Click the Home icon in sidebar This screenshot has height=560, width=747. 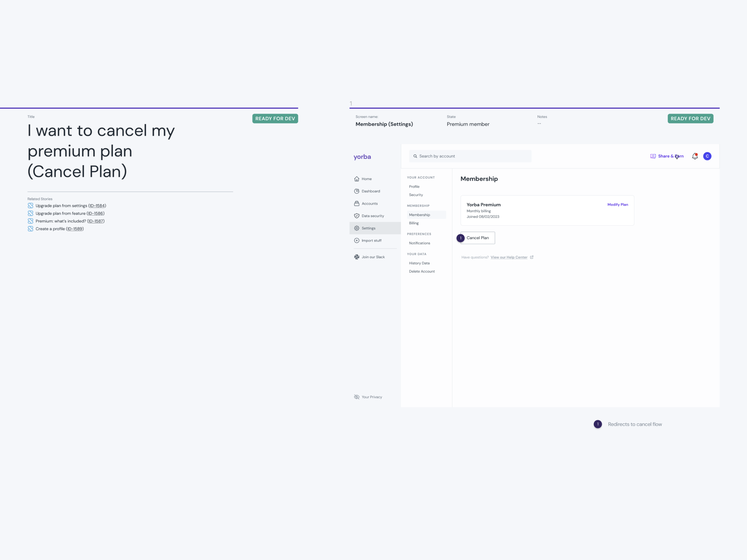[356, 179]
